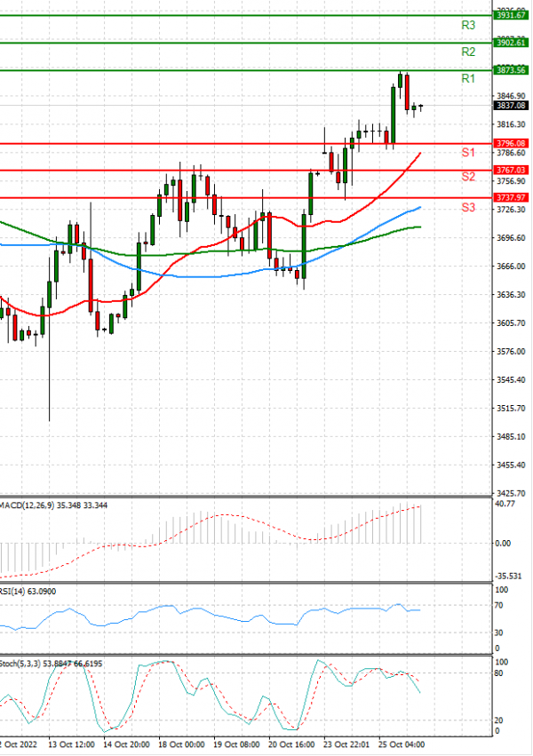Select the 25 Oct 04:00 time label
The width and height of the screenshot is (533, 756).
402,744
